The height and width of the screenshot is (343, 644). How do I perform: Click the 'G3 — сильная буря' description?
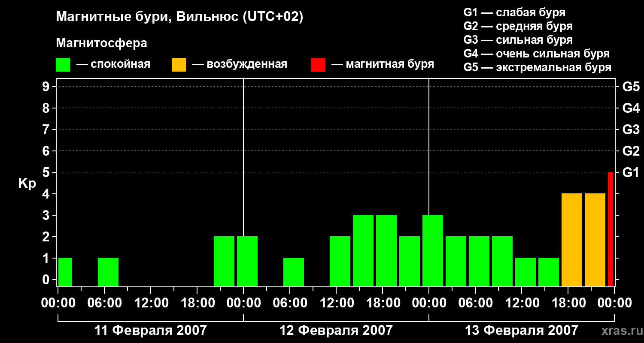click(x=518, y=40)
